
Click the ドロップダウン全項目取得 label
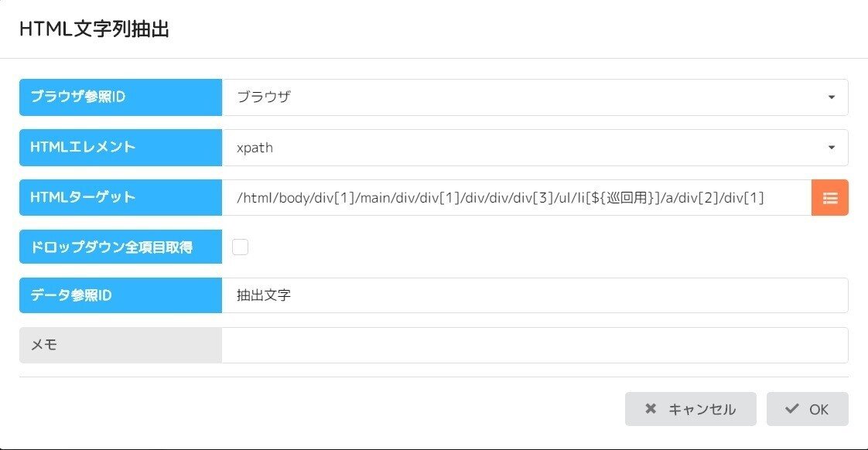[x=121, y=247]
